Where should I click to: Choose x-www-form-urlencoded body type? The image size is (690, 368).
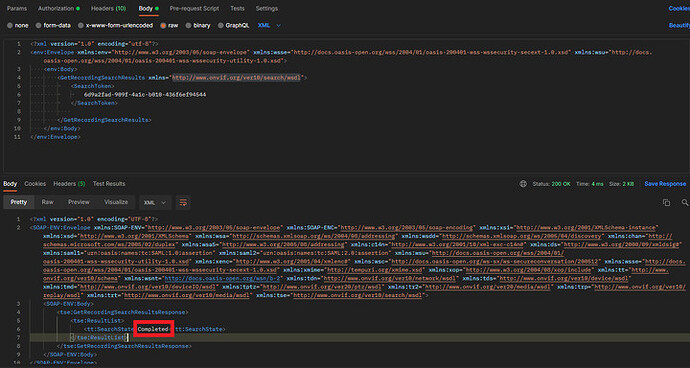(x=115, y=26)
